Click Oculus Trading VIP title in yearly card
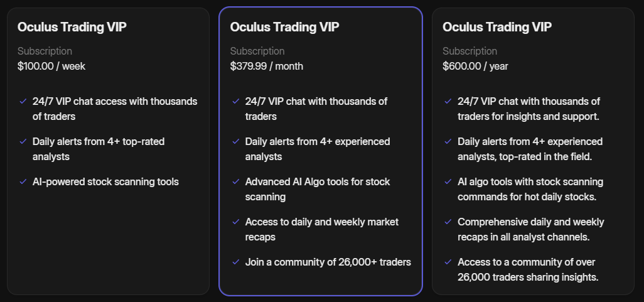644x302 pixels. (497, 27)
